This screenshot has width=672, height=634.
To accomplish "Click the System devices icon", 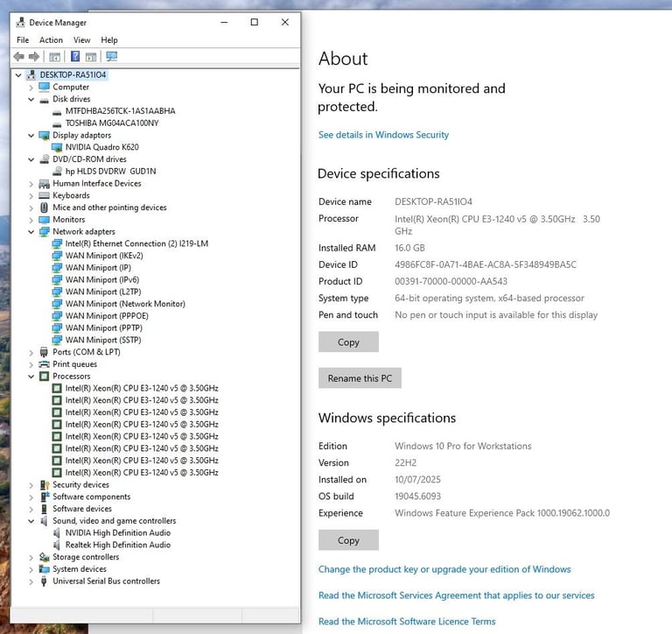I will (x=44, y=569).
